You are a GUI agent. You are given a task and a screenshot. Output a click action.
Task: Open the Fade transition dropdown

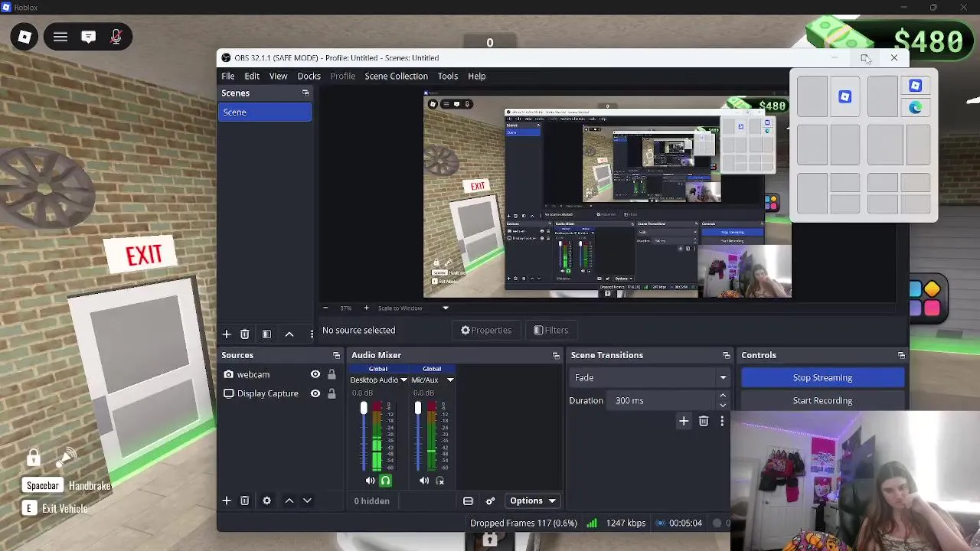pyautogui.click(x=723, y=377)
